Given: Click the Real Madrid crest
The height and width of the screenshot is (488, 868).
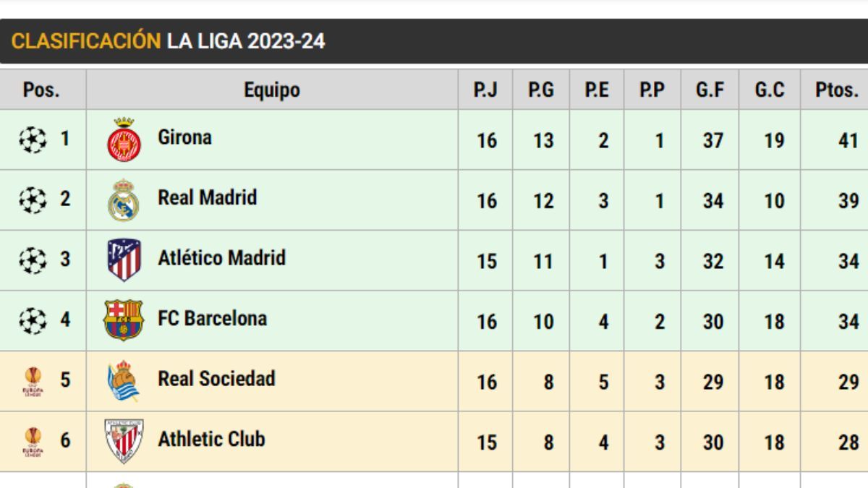Looking at the screenshot, I should coord(124,200).
